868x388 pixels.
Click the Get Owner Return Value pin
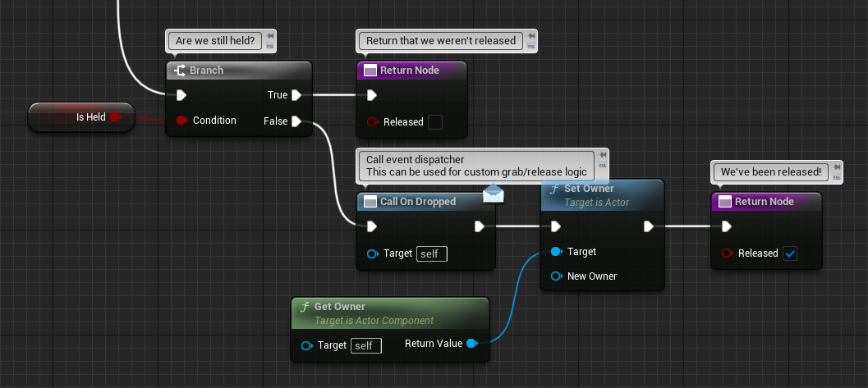(x=471, y=343)
